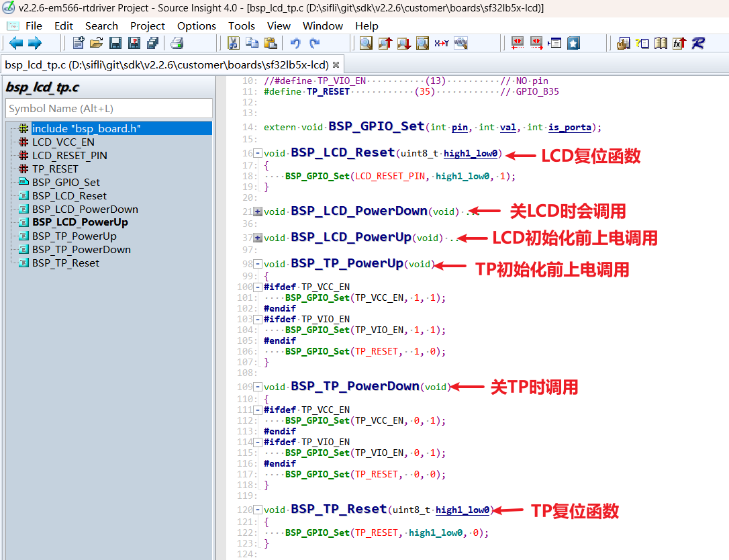
Task: Toggle the symbol window toolbar icon
Action: (x=554, y=43)
